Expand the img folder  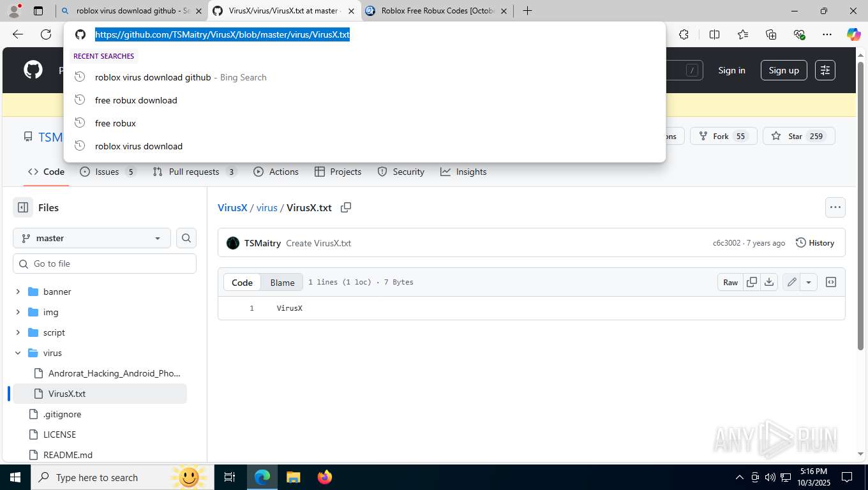(18, 312)
